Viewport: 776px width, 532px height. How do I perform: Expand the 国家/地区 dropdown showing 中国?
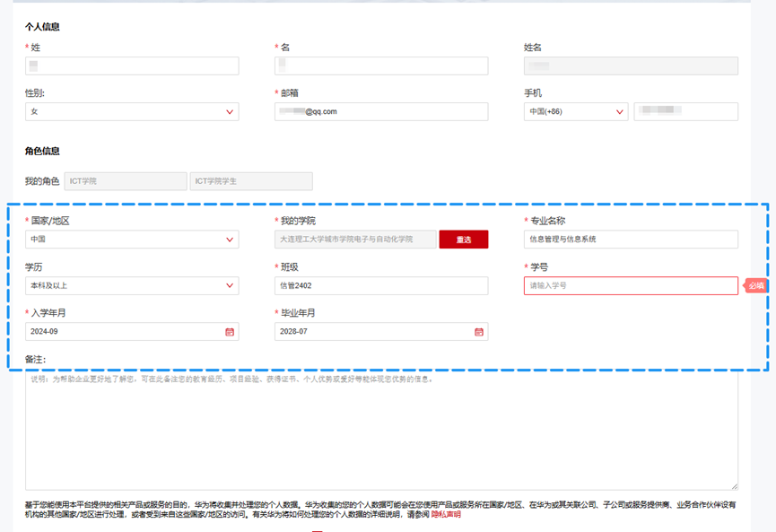[132, 240]
